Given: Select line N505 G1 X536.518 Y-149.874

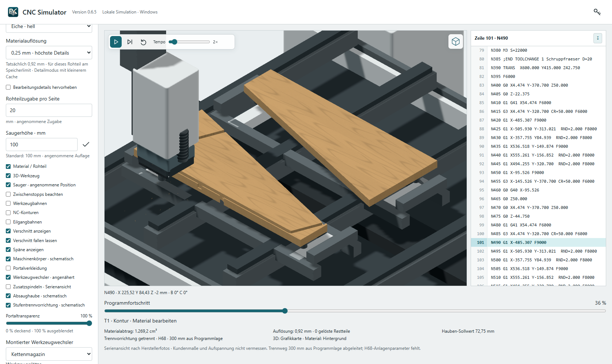Looking at the screenshot, I should tap(538, 269).
